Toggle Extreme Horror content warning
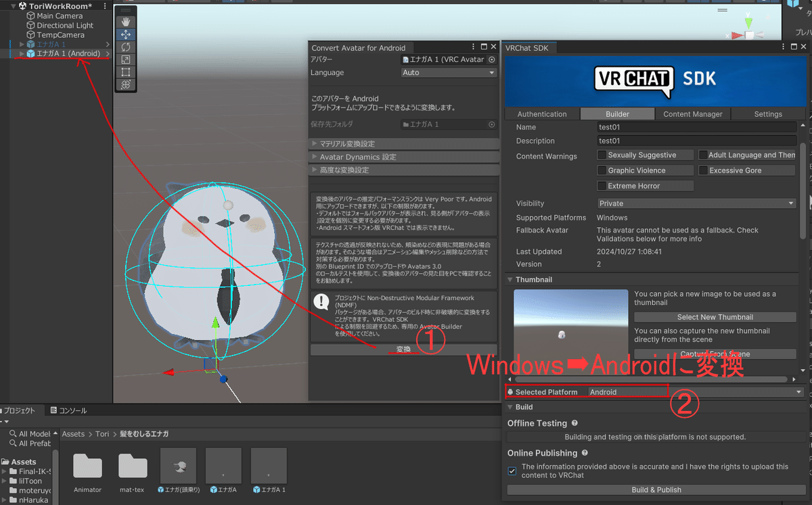Screen dimensions: 812x505 pos(602,186)
